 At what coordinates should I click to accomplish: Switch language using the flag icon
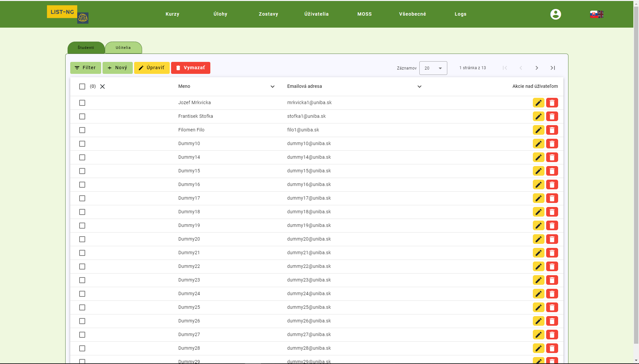pyautogui.click(x=596, y=14)
